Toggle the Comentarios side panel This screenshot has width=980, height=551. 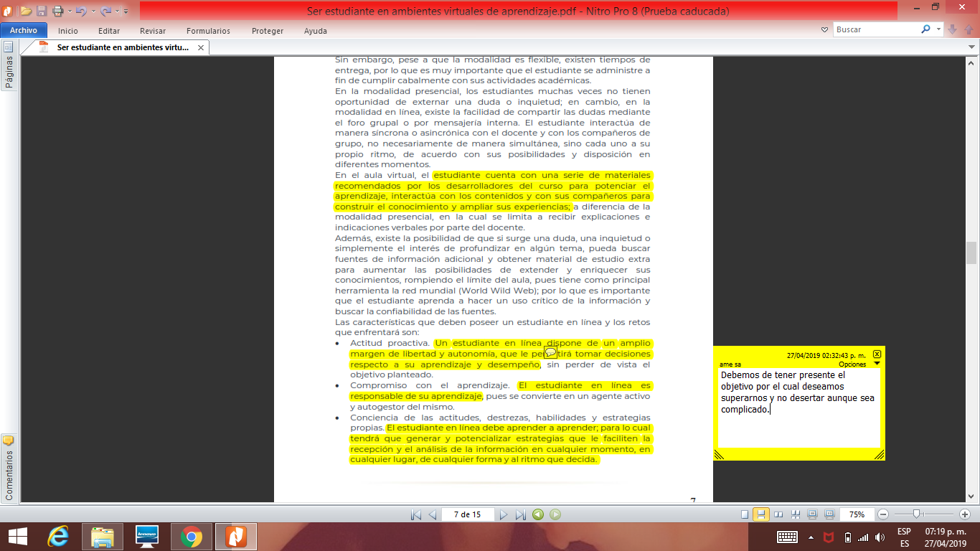[x=9, y=466]
